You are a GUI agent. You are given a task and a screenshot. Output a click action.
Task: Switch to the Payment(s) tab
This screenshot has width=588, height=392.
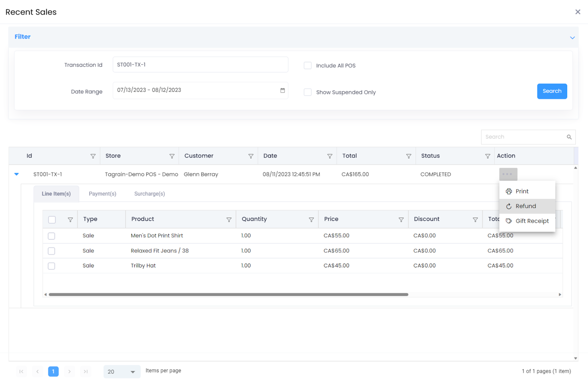103,194
